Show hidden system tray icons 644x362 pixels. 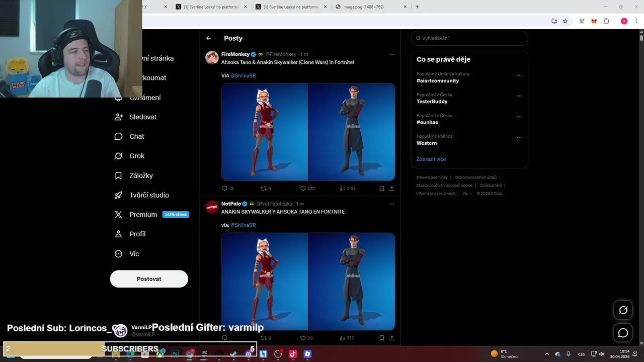(547, 354)
